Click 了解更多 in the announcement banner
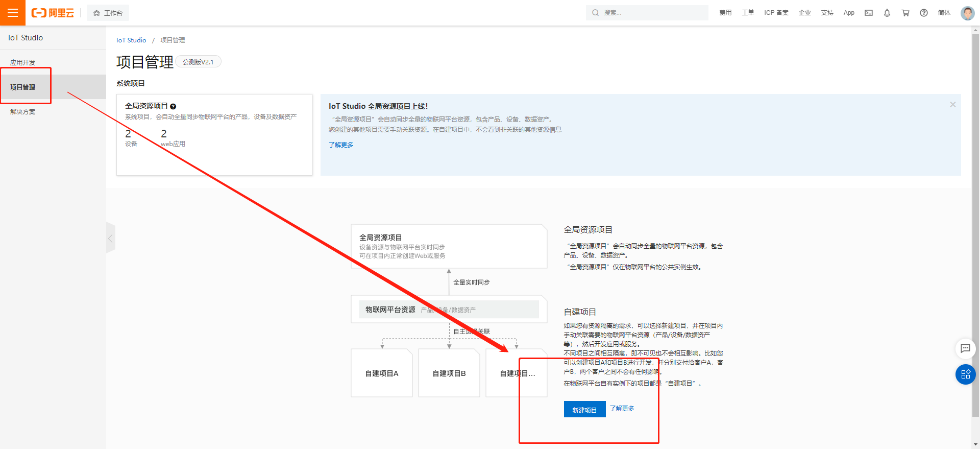 pyautogui.click(x=341, y=145)
